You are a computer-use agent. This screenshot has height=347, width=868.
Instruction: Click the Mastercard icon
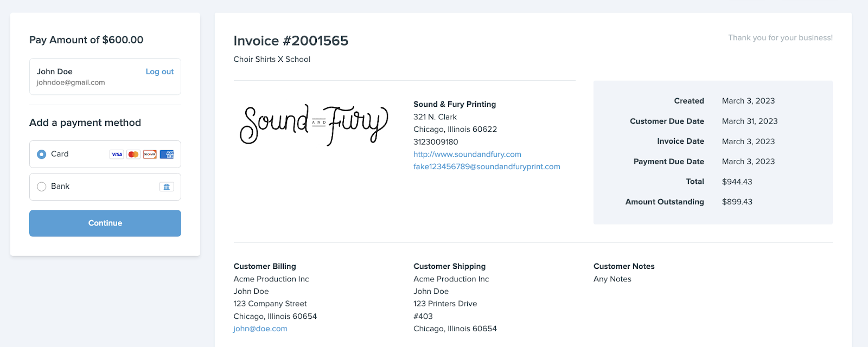[133, 155]
